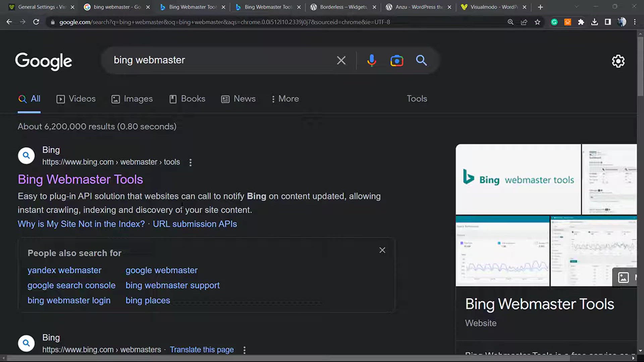This screenshot has height=362, width=644.
Task: Open the tab search chevron
Action: click(x=576, y=7)
